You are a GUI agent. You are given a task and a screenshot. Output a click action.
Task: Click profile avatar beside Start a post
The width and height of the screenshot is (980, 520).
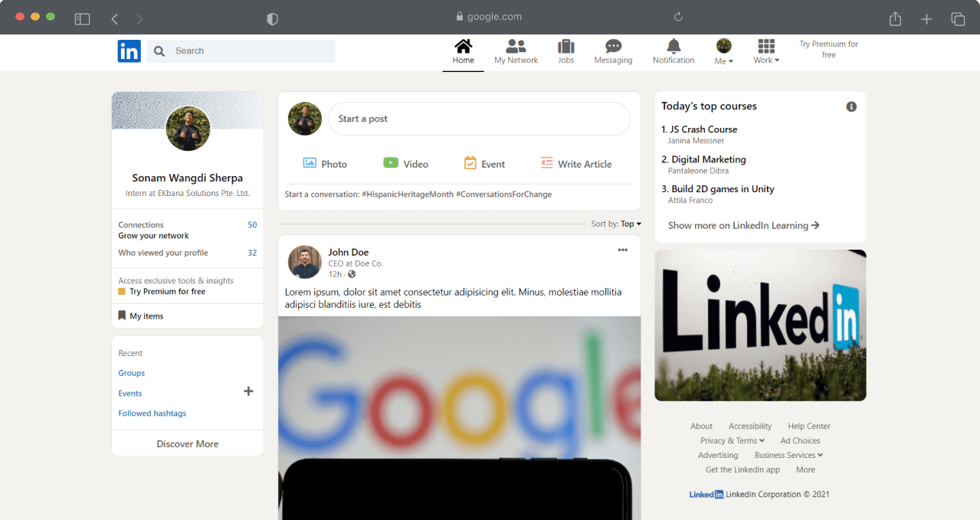click(304, 119)
